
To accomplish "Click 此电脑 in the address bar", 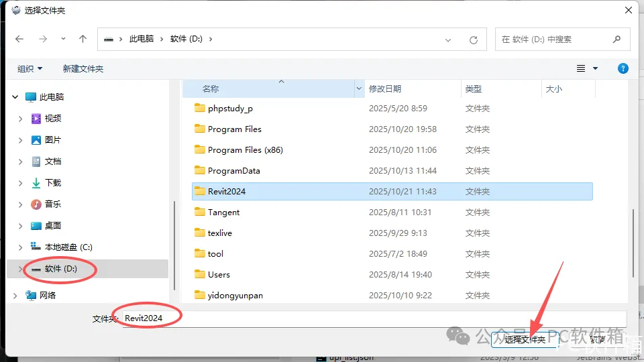I will point(142,39).
